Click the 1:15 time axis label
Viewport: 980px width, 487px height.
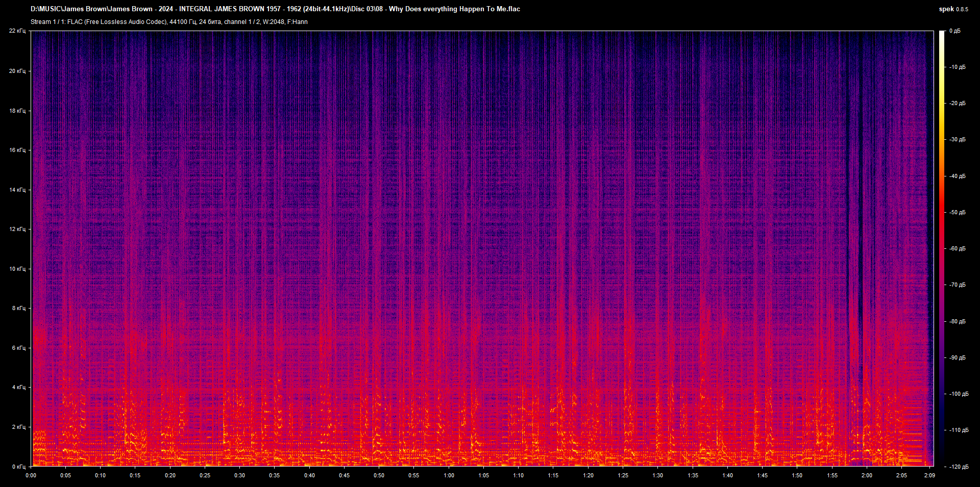pos(553,475)
